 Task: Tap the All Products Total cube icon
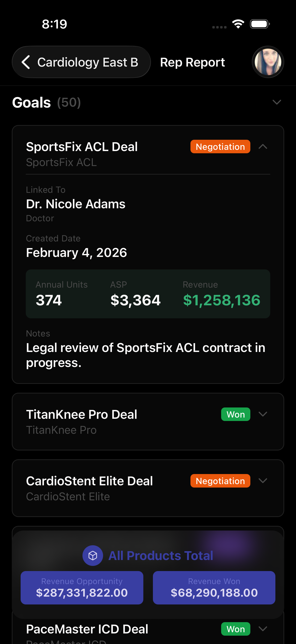[x=93, y=556]
